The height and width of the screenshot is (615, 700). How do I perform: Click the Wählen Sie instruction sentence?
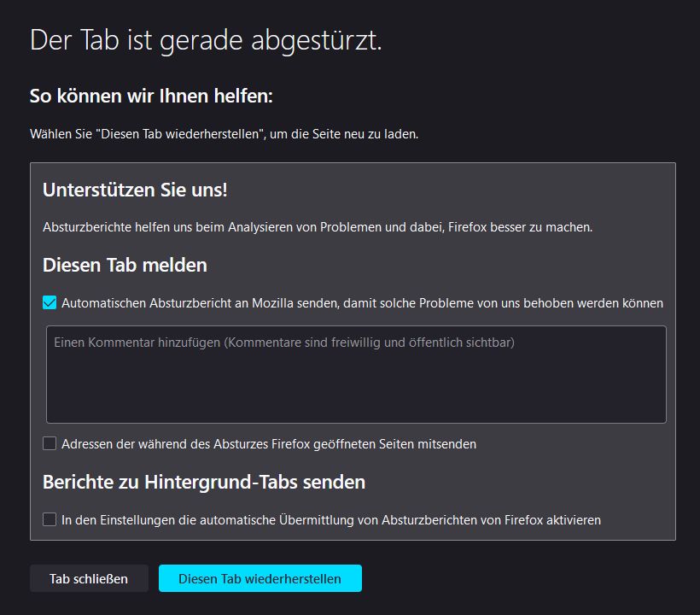tap(224, 135)
